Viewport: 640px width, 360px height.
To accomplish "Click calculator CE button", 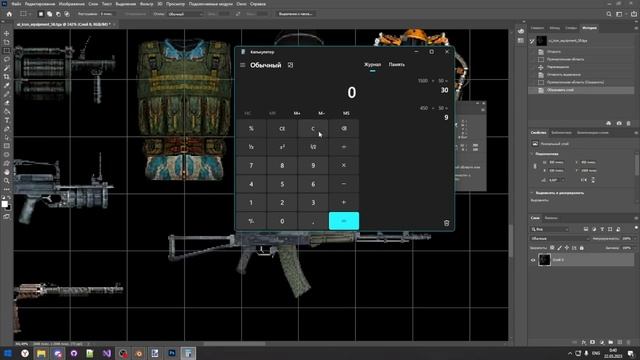I will (x=282, y=129).
